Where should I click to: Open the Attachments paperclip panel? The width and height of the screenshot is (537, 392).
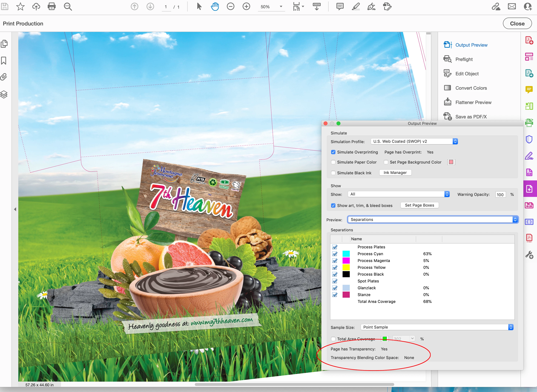pos(4,77)
